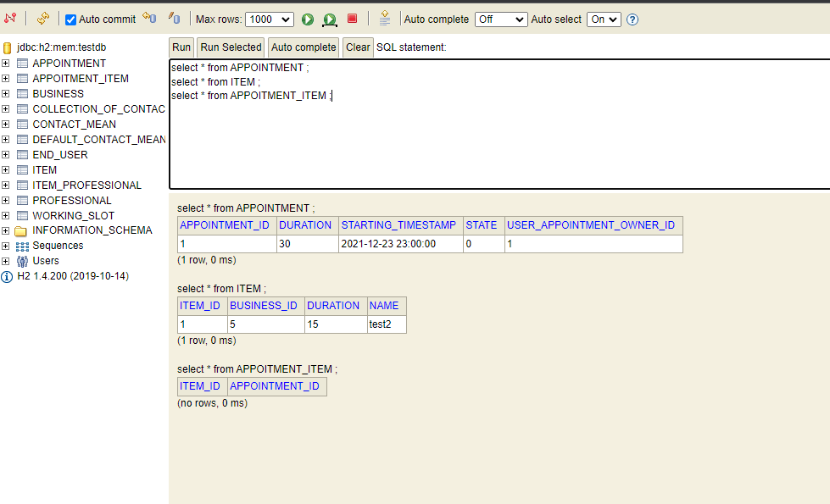The image size is (830, 504).
Task: Click the CONTACT_MEAN table icon
Action: click(22, 125)
